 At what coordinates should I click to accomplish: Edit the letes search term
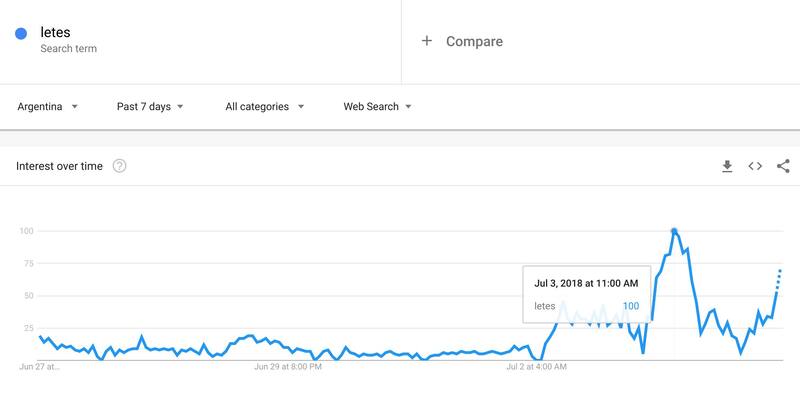[x=55, y=33]
